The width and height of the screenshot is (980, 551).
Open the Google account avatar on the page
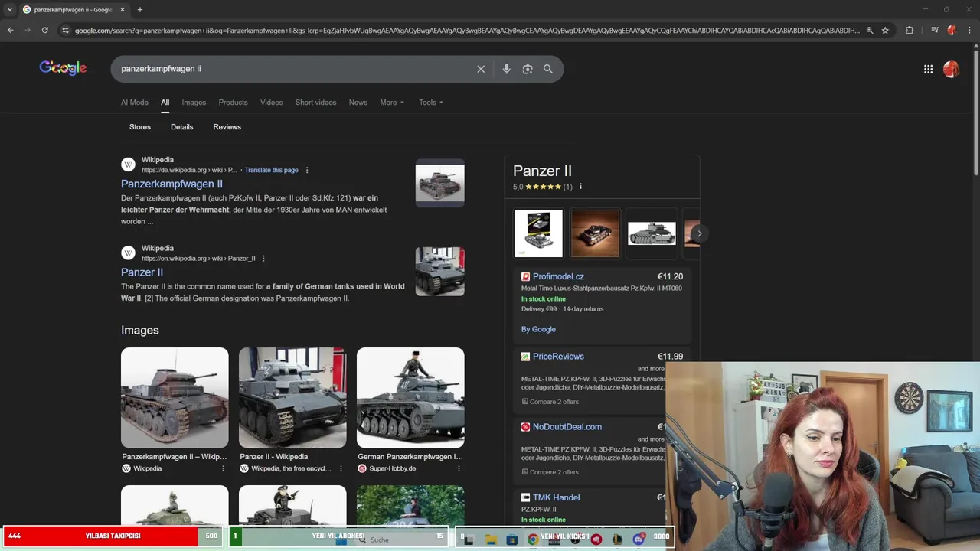[952, 69]
